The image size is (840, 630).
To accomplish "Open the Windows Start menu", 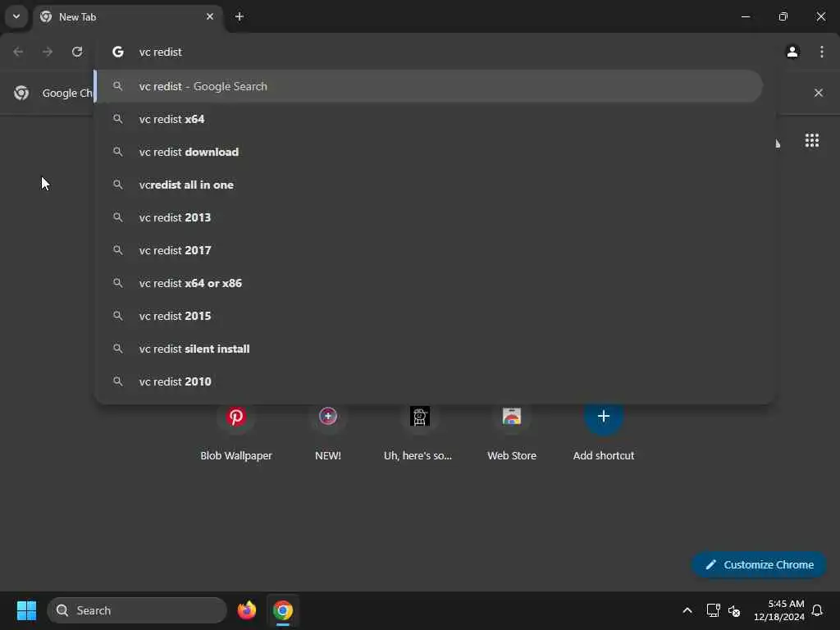I will point(26,610).
